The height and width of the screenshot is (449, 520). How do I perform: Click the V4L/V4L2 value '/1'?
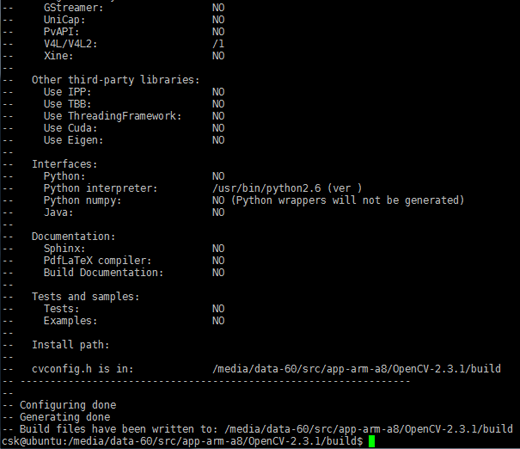point(218,44)
